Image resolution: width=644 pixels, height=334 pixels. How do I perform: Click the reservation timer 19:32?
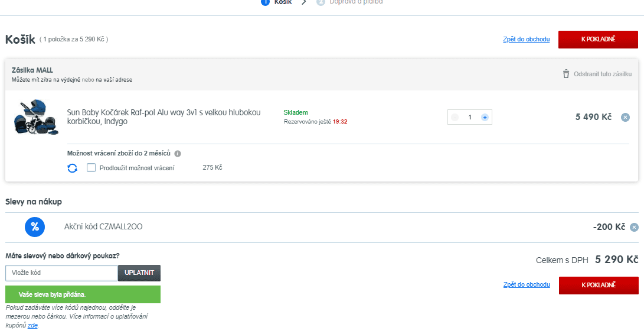click(340, 122)
